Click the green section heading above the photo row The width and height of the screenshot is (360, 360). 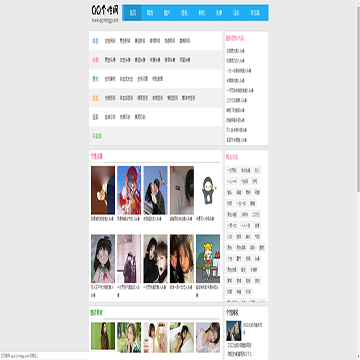97,312
